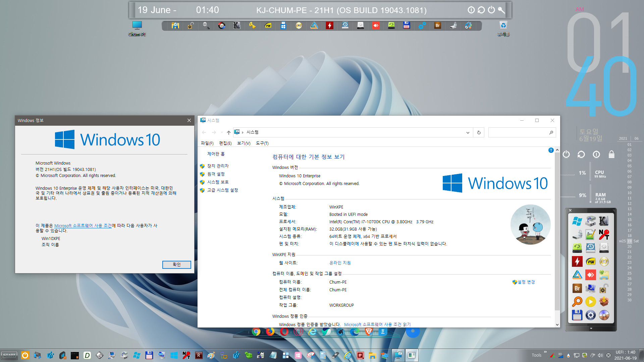
Task: Click the lock icon in the right widget
Action: coord(611,154)
